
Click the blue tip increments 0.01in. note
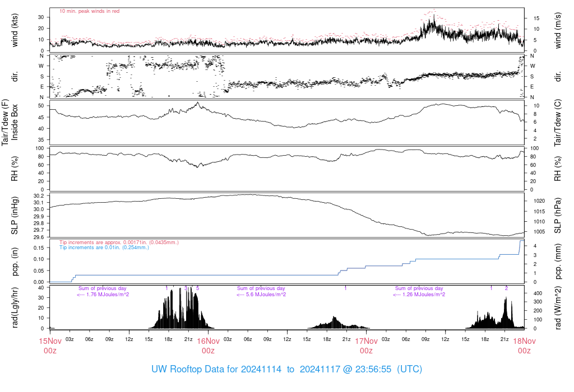click(104, 248)
